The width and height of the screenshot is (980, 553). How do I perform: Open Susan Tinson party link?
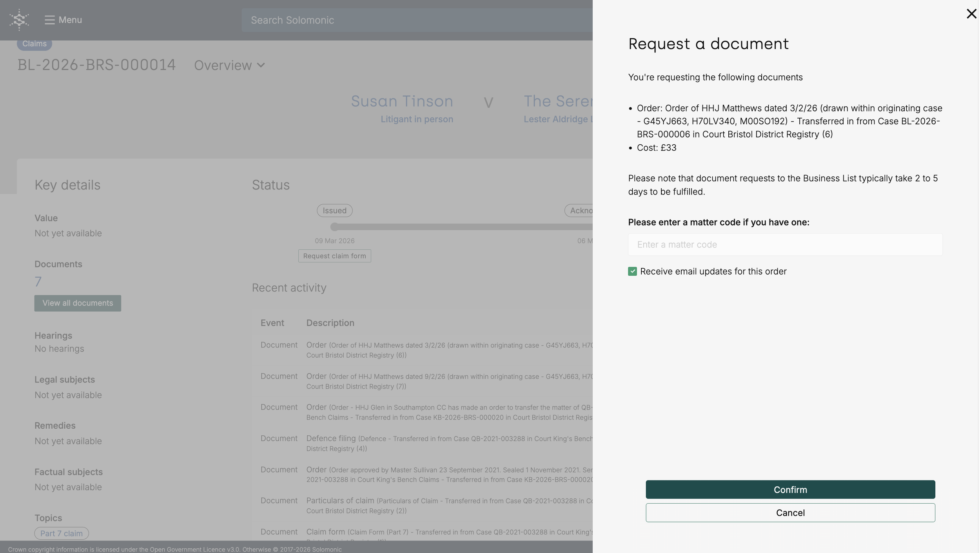coord(402,101)
